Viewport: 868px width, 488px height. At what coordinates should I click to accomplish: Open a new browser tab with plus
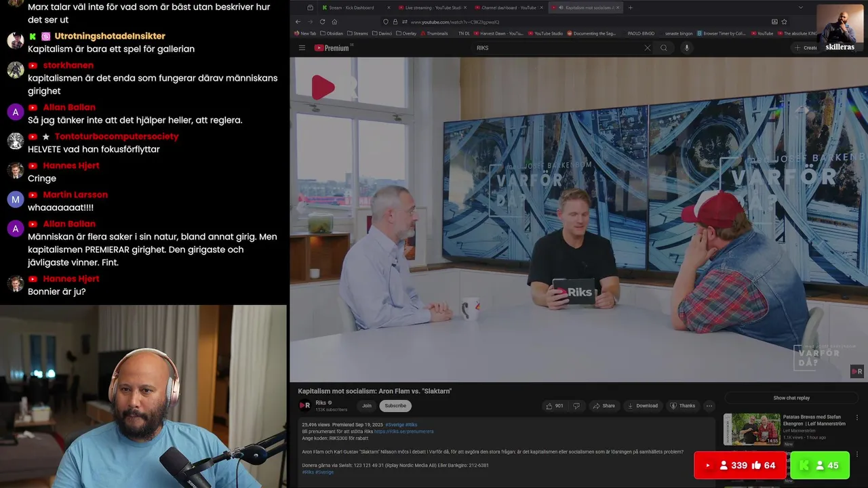630,7
